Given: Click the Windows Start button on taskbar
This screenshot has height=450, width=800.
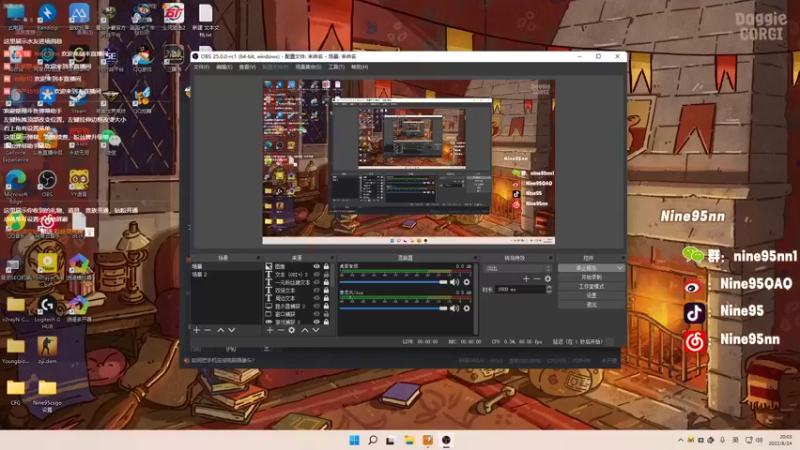Looking at the screenshot, I should click(354, 440).
